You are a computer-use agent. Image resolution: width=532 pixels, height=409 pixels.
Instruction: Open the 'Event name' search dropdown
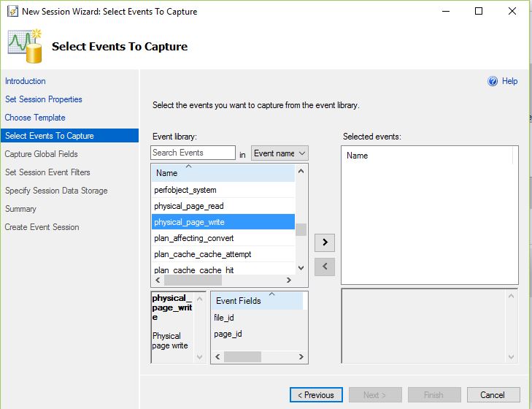coord(280,153)
